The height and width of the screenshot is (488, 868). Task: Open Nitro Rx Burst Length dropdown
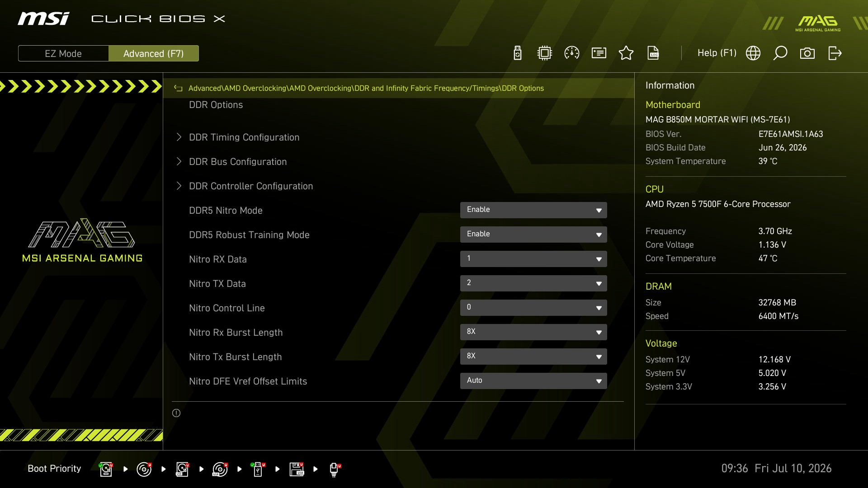point(533,332)
